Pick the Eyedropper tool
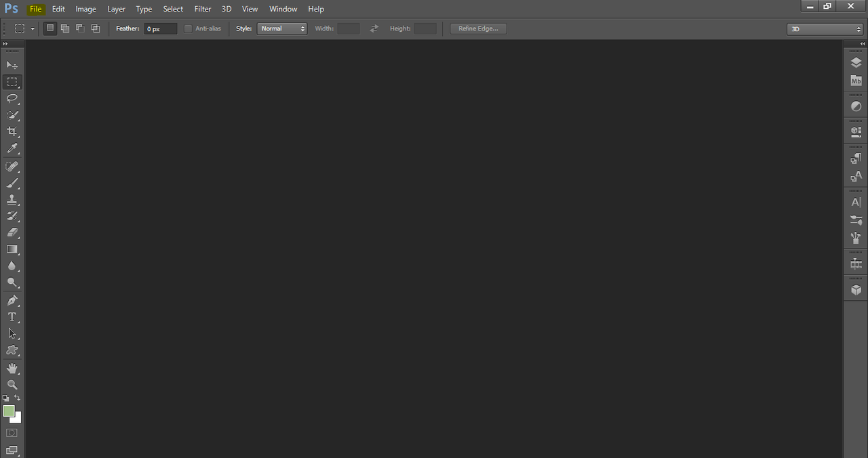 click(12, 148)
